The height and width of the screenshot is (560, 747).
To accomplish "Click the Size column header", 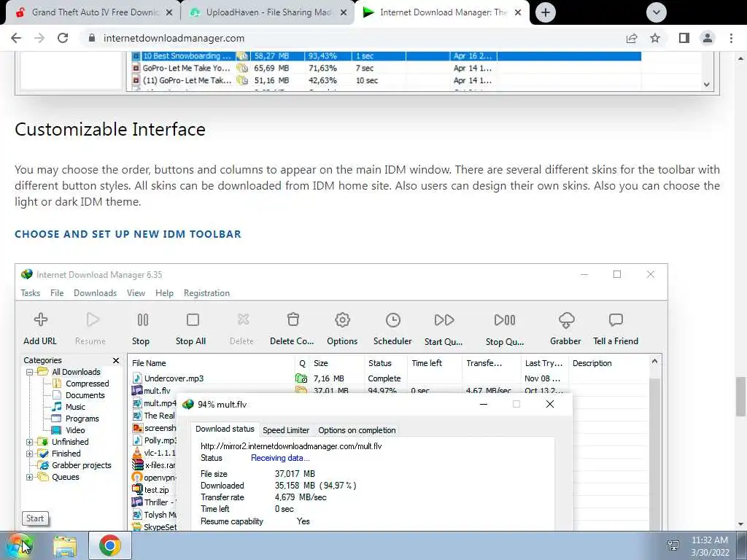I will pyautogui.click(x=337, y=363).
